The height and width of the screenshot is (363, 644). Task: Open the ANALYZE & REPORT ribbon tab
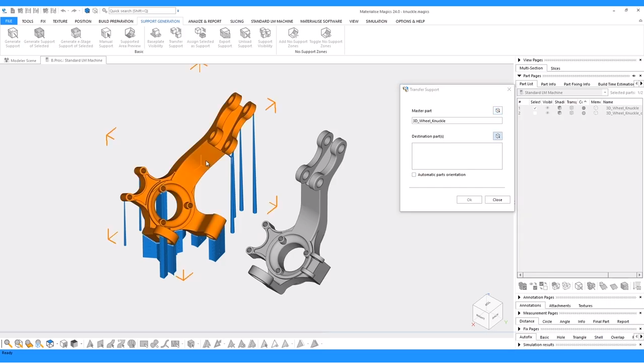click(x=204, y=21)
